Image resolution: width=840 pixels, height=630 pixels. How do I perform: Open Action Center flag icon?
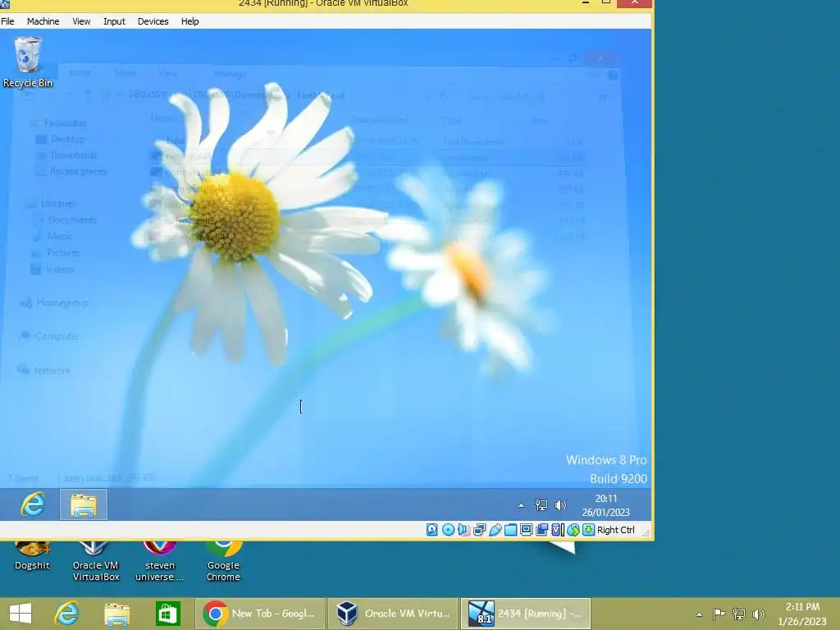(x=719, y=614)
